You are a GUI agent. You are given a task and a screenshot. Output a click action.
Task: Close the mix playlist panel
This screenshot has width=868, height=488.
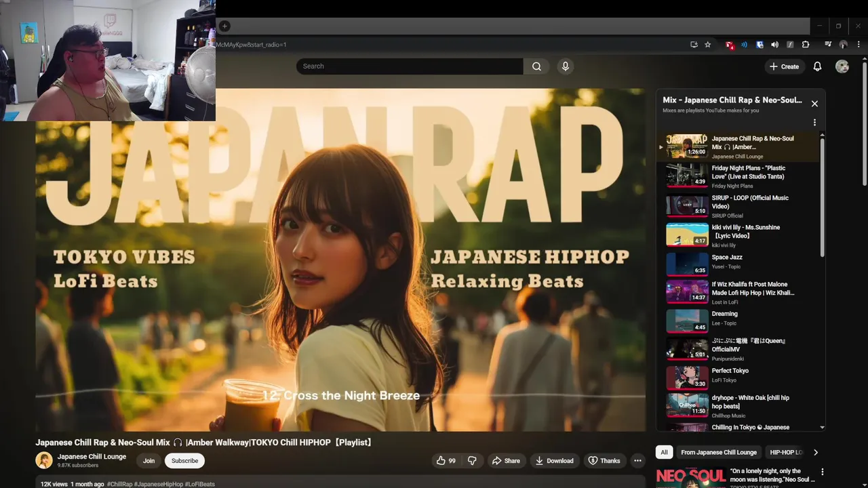(x=814, y=104)
